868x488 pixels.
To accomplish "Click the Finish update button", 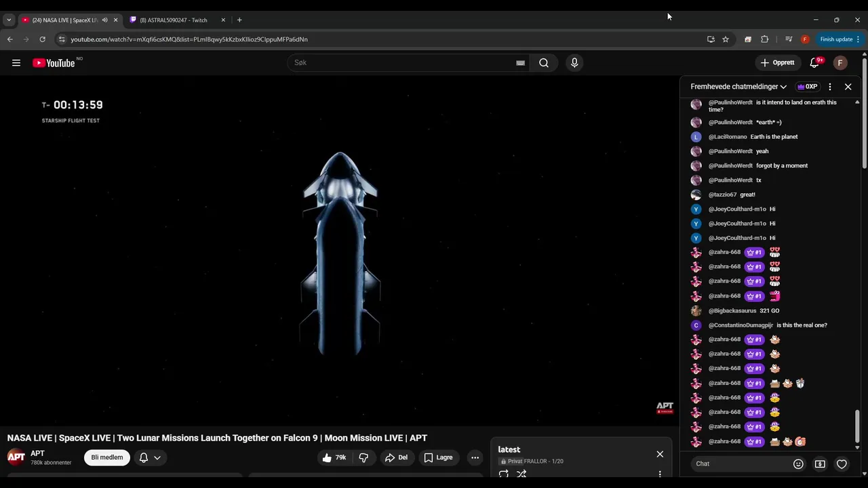I will coord(839,39).
